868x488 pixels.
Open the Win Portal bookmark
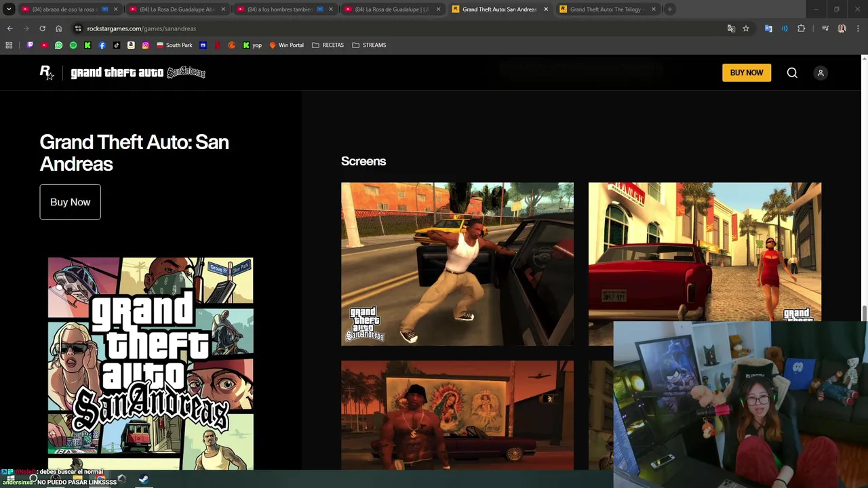(x=286, y=45)
